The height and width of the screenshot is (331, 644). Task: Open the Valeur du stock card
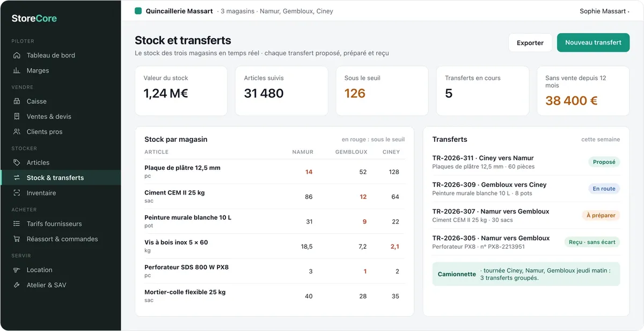181,91
